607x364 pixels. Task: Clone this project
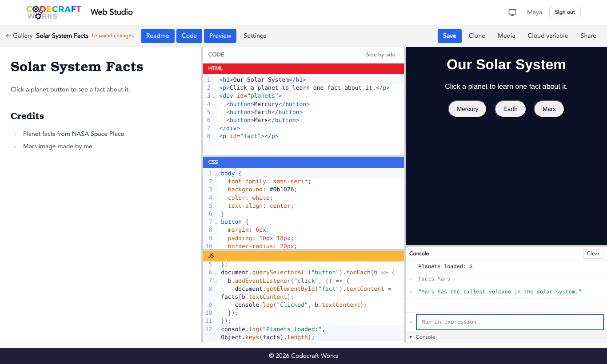(x=477, y=36)
